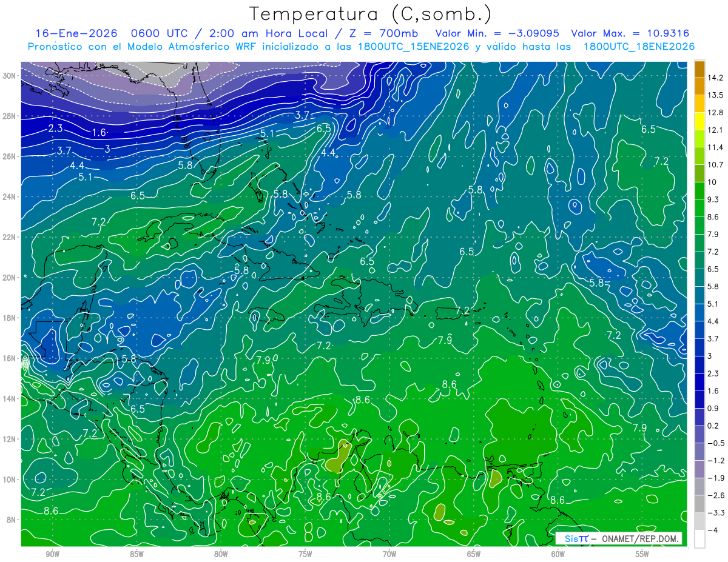Click latitude axis label "22N"

click(9, 237)
